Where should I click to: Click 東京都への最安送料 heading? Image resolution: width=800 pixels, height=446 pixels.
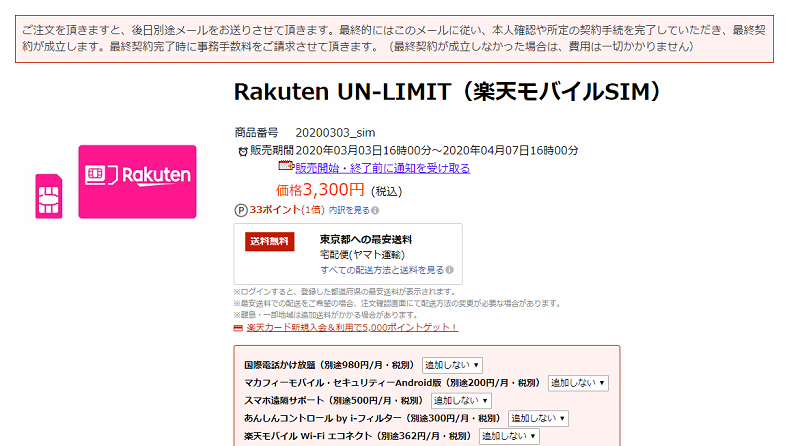click(366, 239)
